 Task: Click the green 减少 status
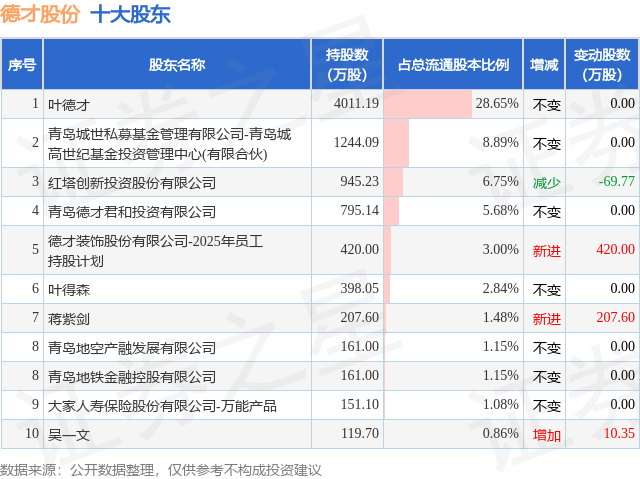pyautogui.click(x=547, y=183)
